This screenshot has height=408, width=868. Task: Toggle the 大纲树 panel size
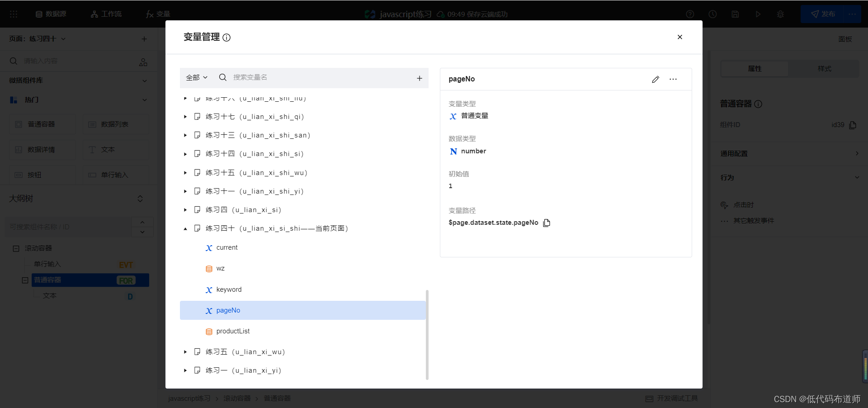click(140, 199)
